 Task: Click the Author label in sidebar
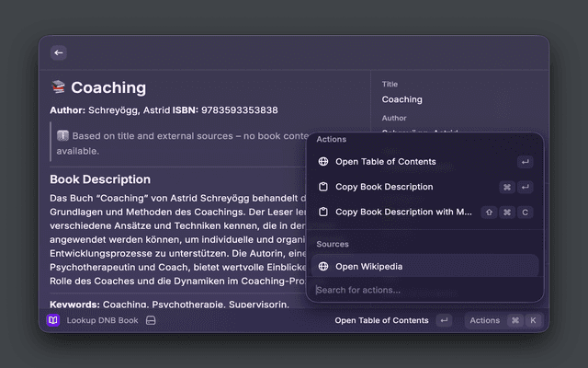[x=394, y=118]
